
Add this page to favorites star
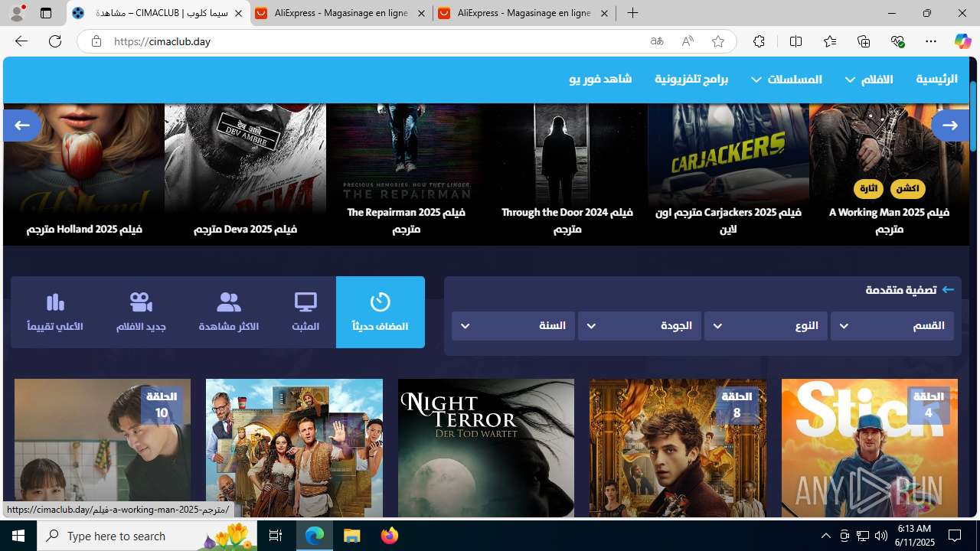point(718,41)
